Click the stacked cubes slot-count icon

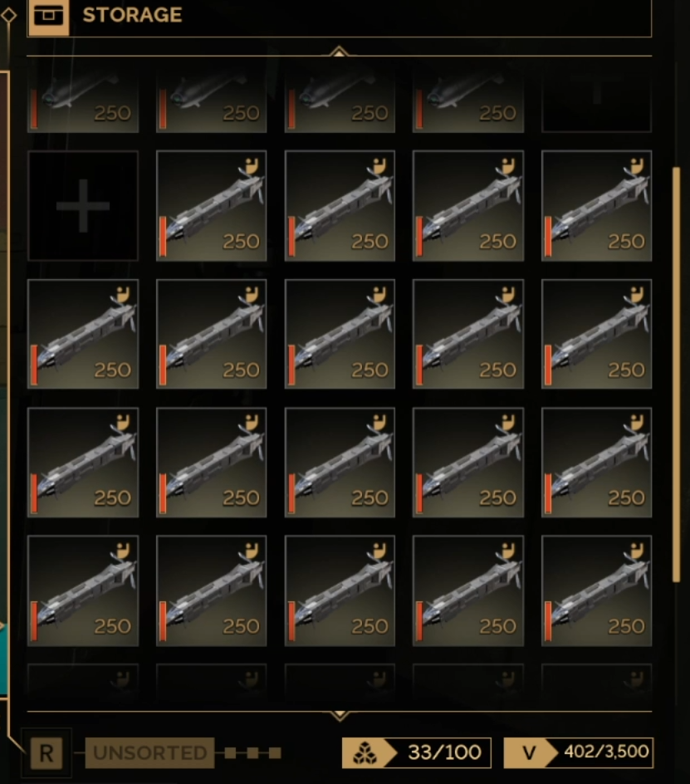[x=365, y=752]
